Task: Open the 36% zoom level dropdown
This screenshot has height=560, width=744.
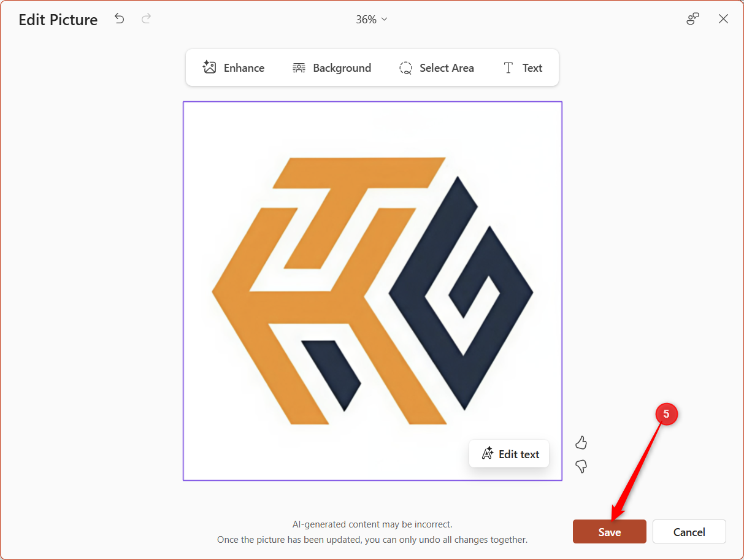Action: [372, 20]
